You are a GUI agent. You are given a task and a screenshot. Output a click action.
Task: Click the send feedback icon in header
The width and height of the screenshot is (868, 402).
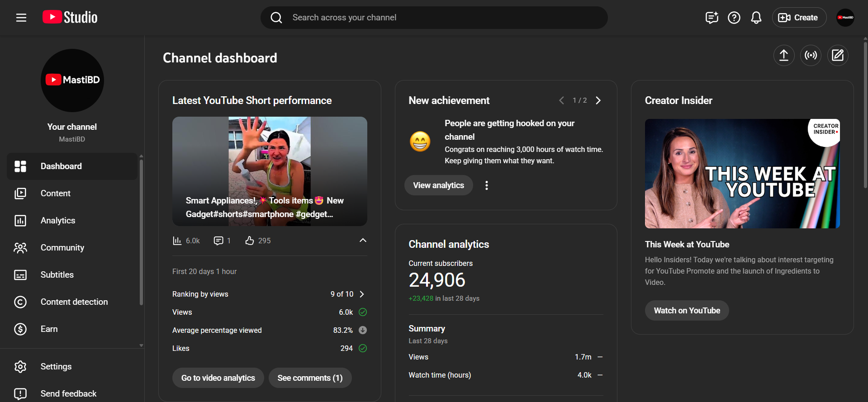pos(711,18)
